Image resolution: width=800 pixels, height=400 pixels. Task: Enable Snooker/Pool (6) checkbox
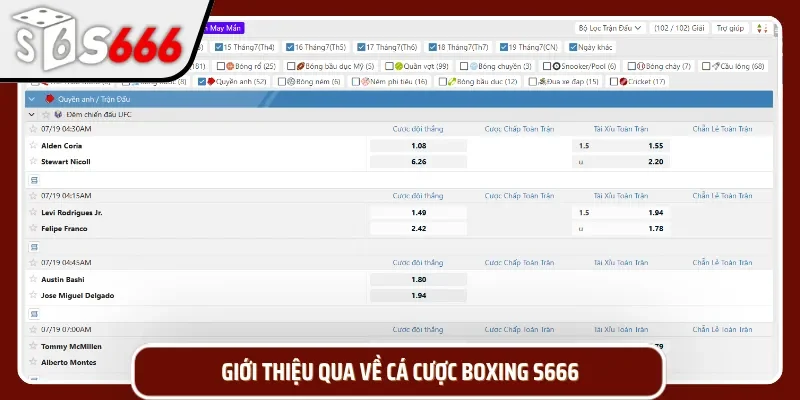tap(547, 66)
